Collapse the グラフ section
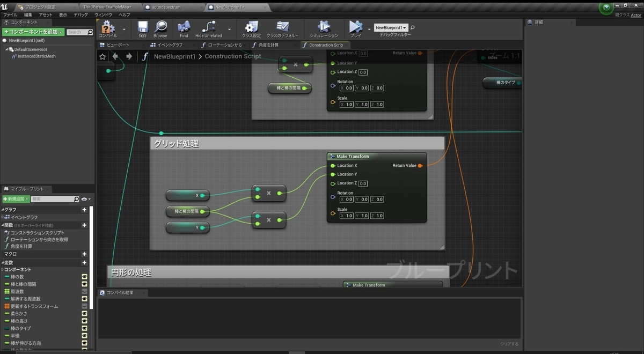 click(2, 210)
